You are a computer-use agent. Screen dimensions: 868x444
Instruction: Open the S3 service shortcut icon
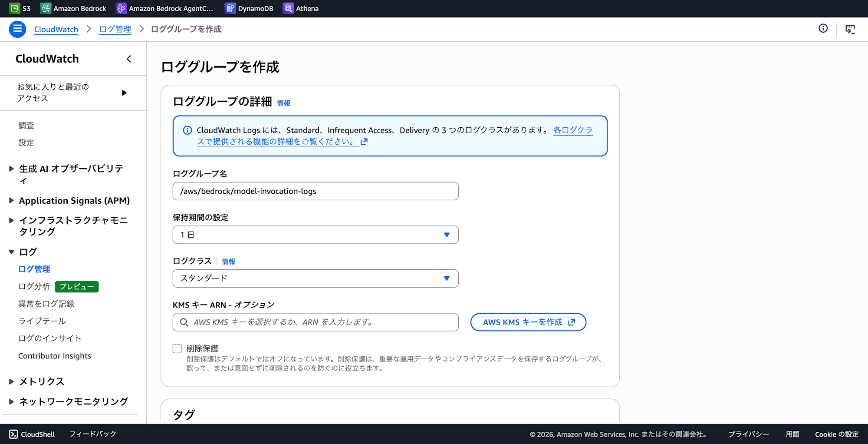coord(14,8)
